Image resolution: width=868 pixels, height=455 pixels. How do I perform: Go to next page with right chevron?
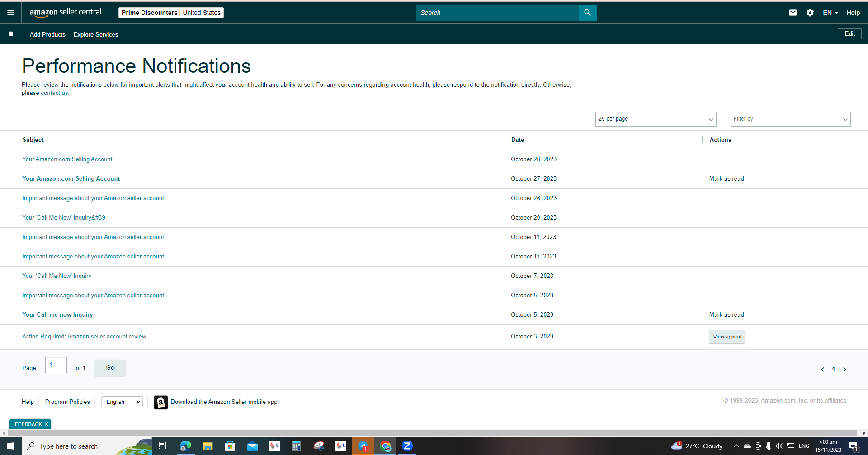pyautogui.click(x=844, y=370)
